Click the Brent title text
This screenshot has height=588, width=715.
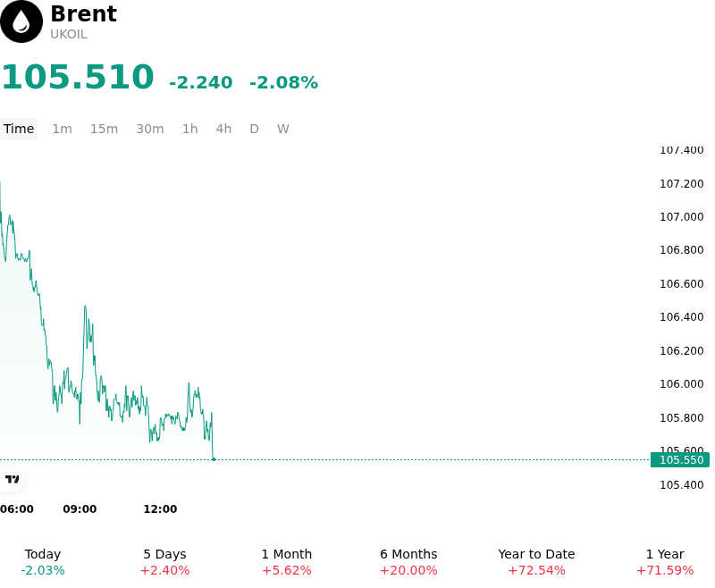83,13
